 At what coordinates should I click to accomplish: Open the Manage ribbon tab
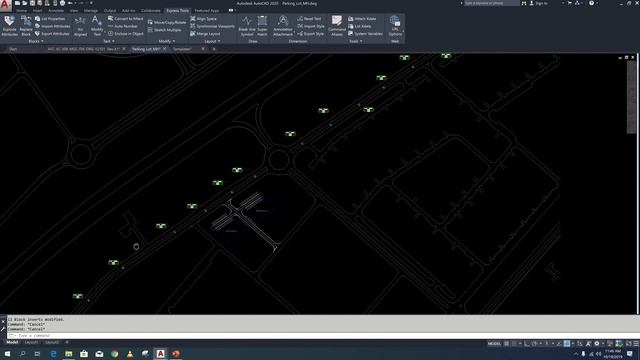click(91, 11)
